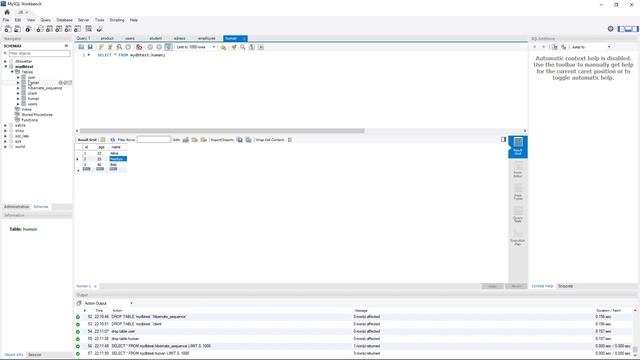Open the Limit to 1000 rows dropdown
This screenshot has width=640, height=360.
(x=196, y=47)
